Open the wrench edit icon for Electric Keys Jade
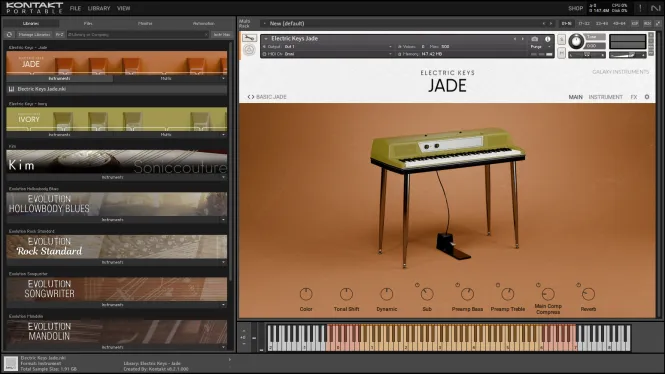Viewport: 665px width, 374px height. coord(249,38)
